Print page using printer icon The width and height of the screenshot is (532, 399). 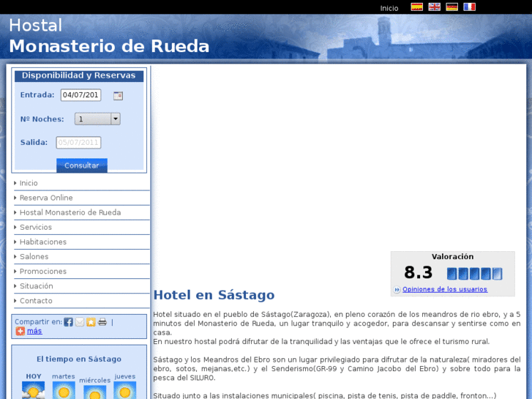point(102,322)
